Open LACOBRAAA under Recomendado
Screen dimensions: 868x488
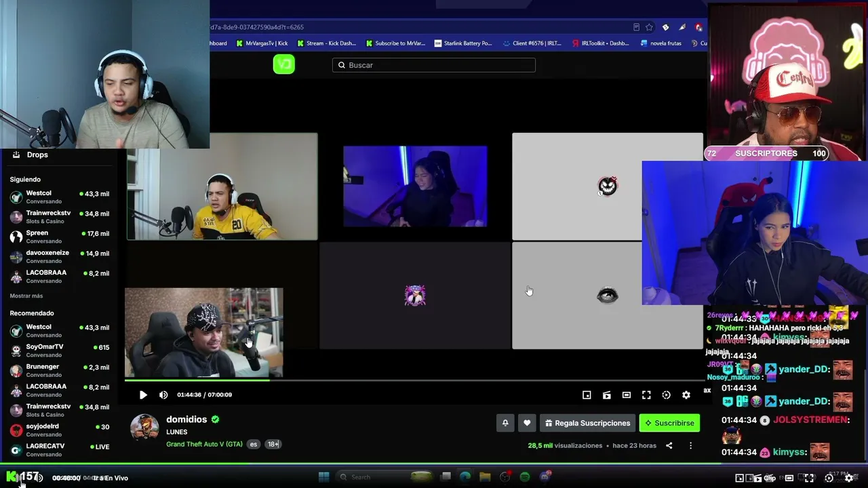coord(60,390)
